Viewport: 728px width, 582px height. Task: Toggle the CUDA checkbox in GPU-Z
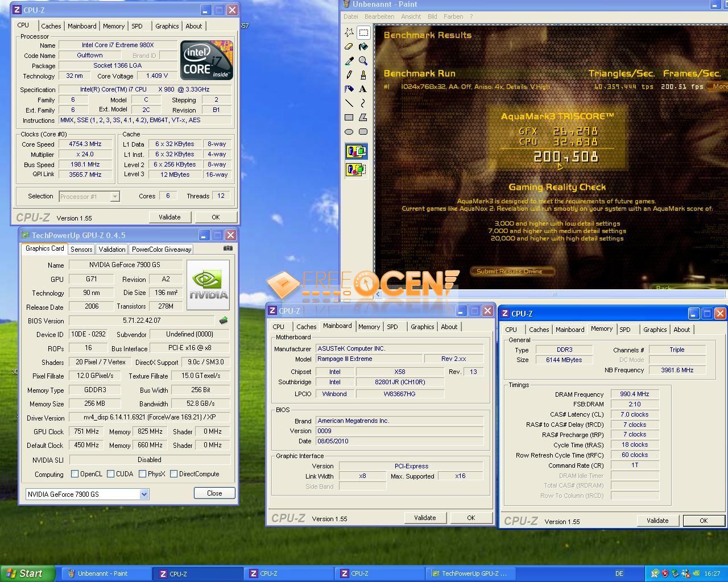point(110,474)
